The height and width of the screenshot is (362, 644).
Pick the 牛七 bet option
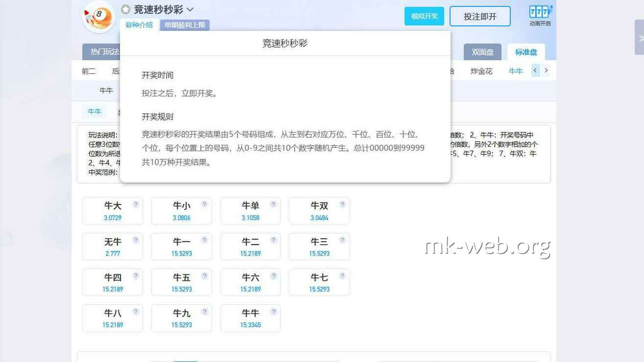tap(319, 282)
